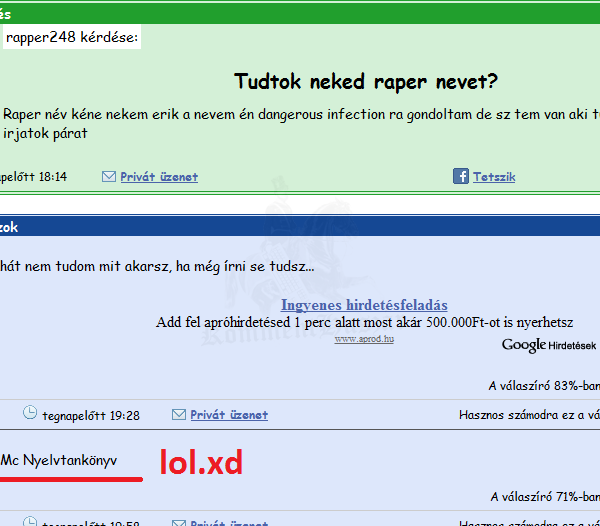
Task: Visit the www.aprod.hu link
Action: tap(364, 339)
